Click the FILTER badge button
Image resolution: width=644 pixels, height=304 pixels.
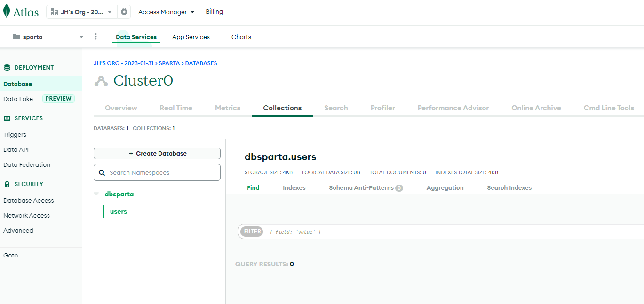(252, 231)
